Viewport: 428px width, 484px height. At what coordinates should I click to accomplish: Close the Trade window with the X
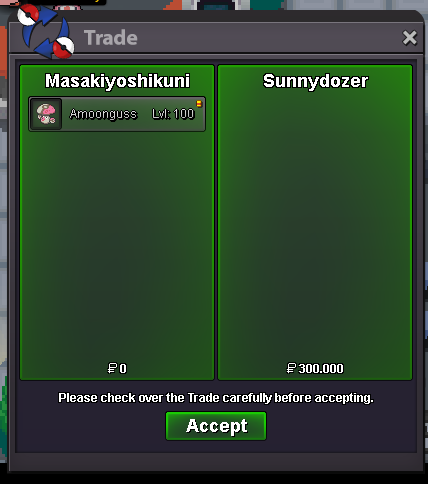coord(409,38)
